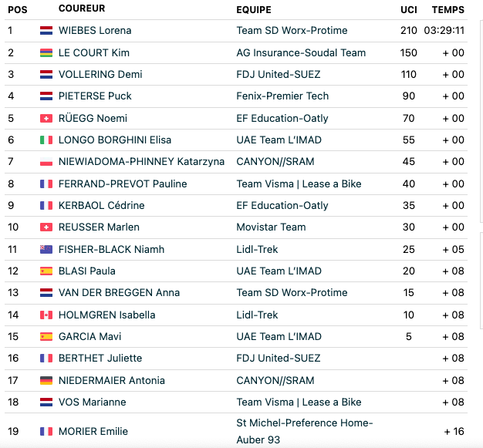Click the Swiss flag beside RÜEGG Noemi
The width and height of the screenshot is (483, 448).
[46, 119]
